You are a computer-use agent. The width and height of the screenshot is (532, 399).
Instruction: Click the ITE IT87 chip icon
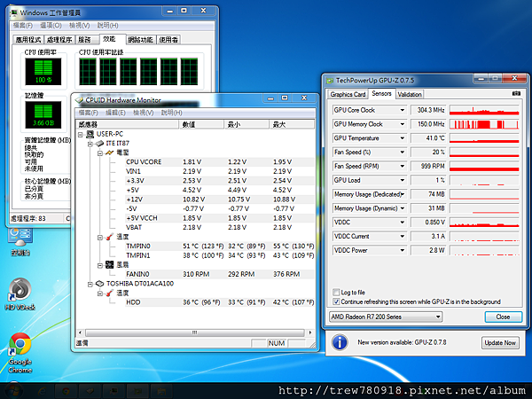coord(100,143)
